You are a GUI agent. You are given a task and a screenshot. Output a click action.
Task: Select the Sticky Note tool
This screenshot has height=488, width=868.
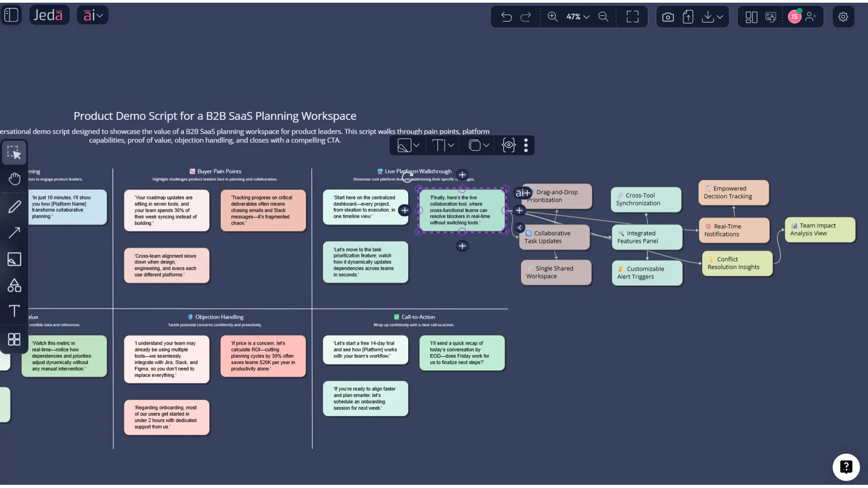pyautogui.click(x=14, y=259)
